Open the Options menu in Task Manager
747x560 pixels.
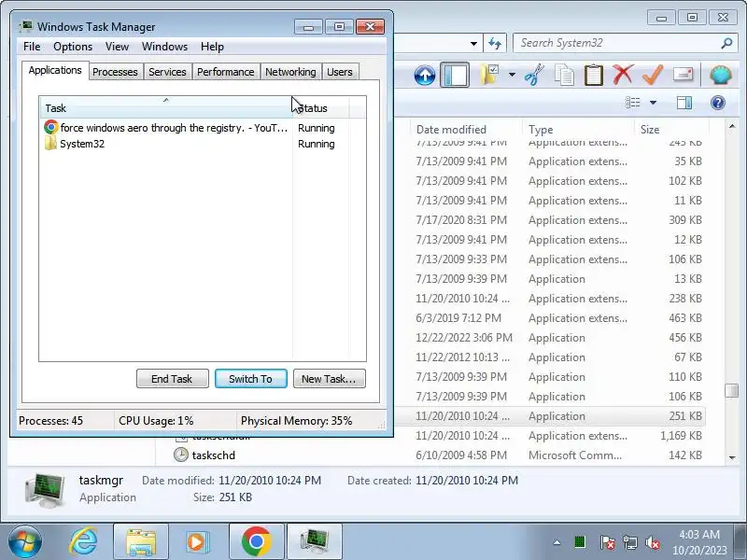point(73,47)
